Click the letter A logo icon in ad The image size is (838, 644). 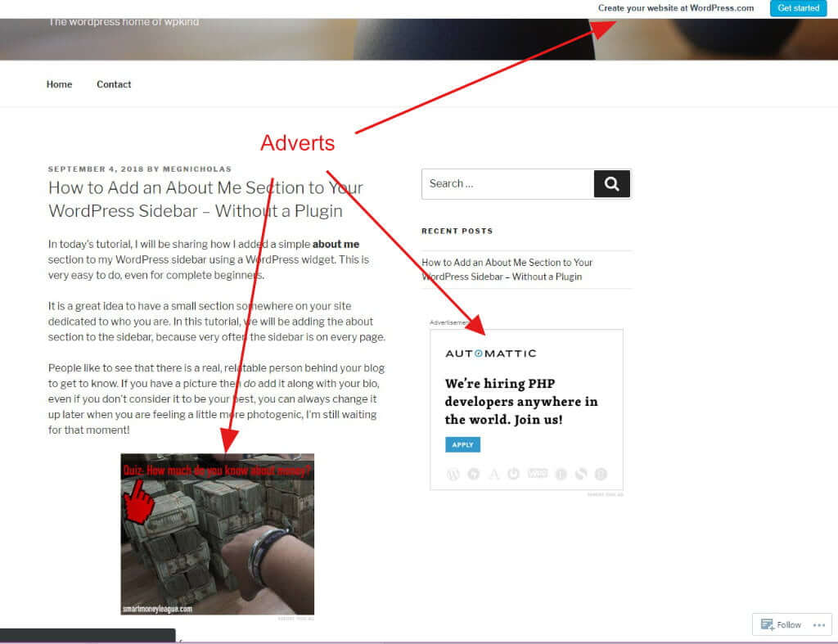tap(493, 474)
